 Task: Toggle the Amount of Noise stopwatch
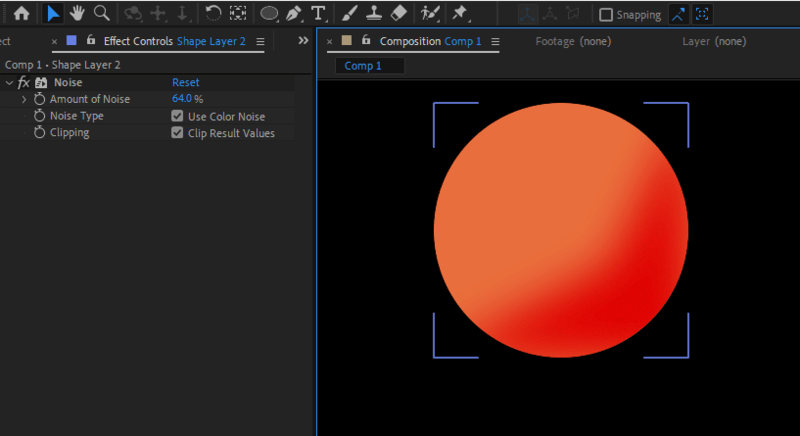click(40, 100)
